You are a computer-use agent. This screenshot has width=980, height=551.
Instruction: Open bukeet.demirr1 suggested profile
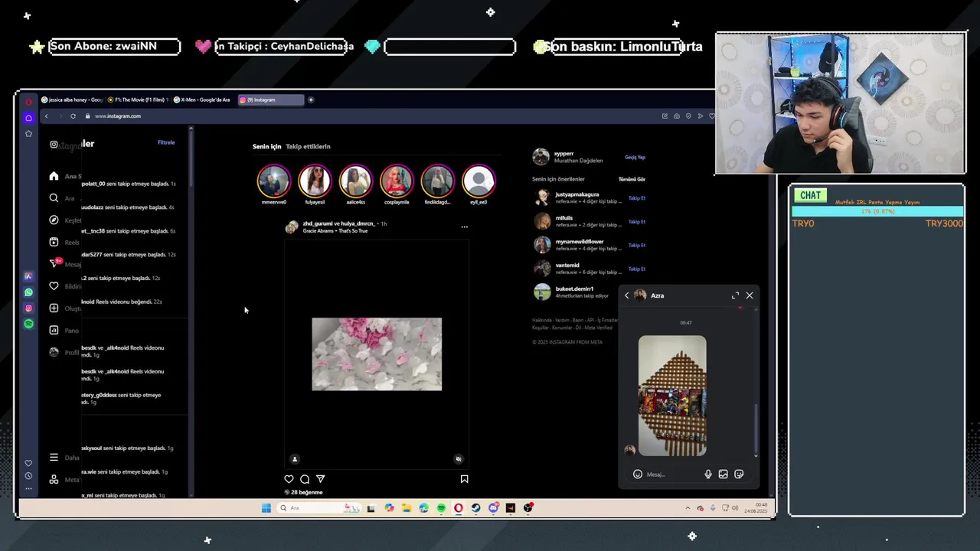click(574, 289)
